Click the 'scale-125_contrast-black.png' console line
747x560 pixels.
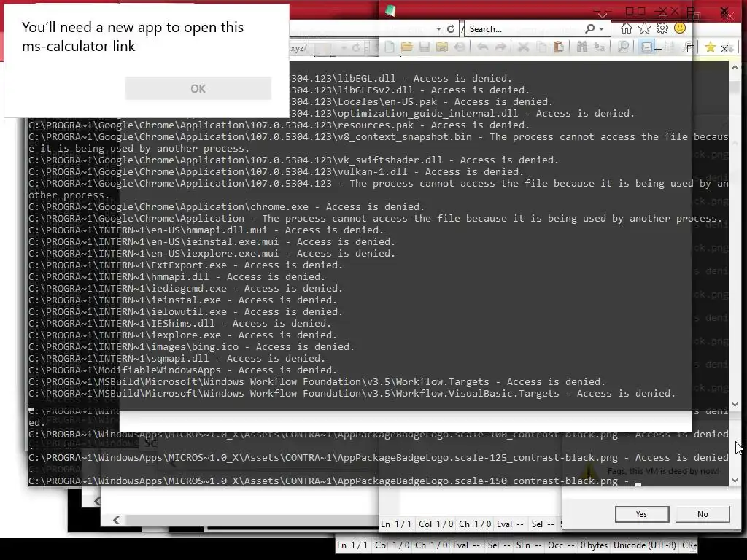pos(379,458)
